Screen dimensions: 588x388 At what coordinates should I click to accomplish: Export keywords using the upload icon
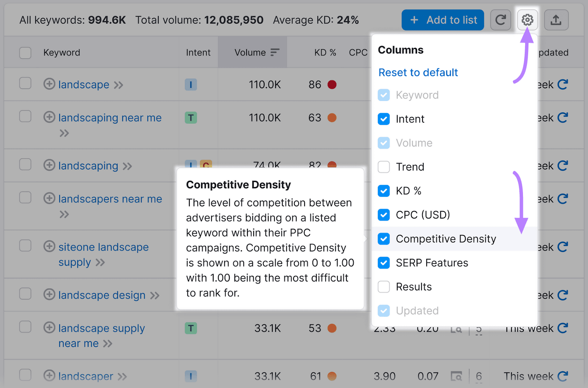[556, 20]
